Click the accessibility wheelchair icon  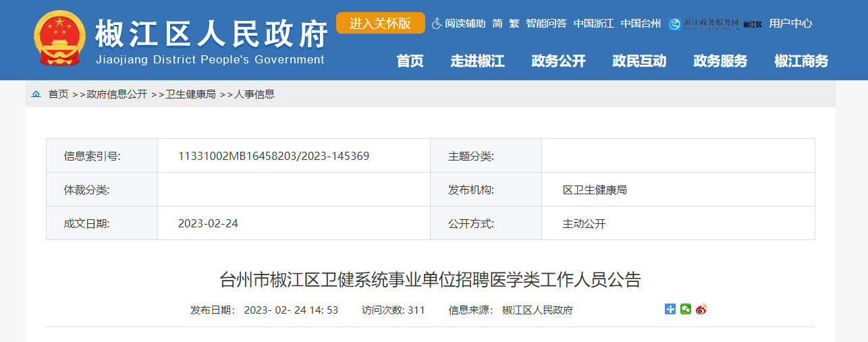(436, 24)
